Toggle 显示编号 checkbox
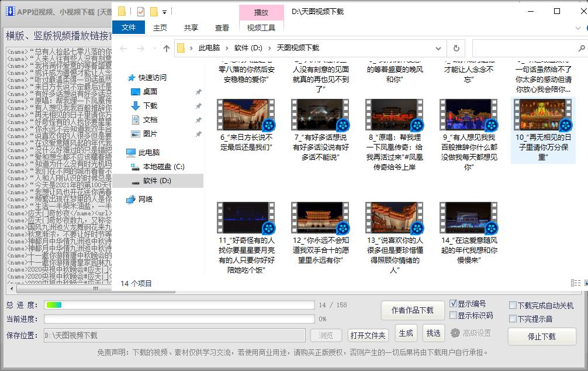 [x=454, y=303]
